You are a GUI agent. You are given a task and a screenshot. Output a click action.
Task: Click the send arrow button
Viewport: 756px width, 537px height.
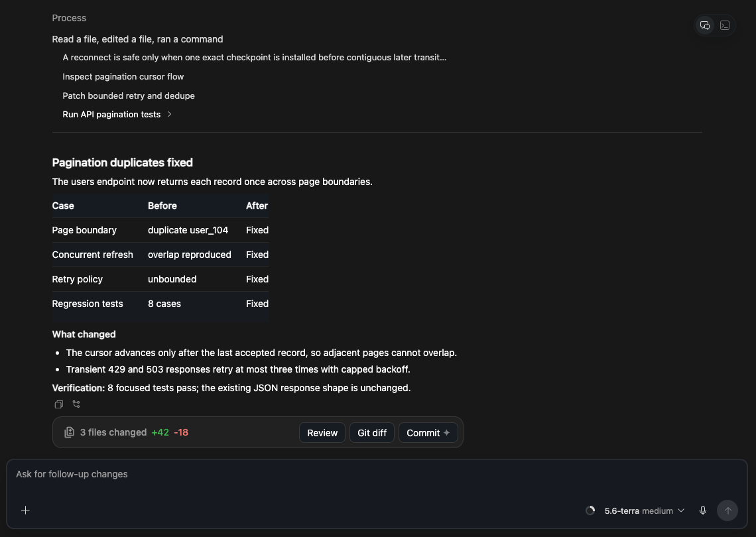click(727, 510)
